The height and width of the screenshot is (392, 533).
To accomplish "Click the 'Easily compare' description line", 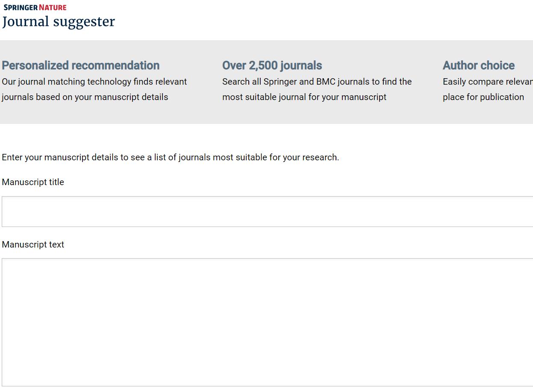I will (x=487, y=82).
